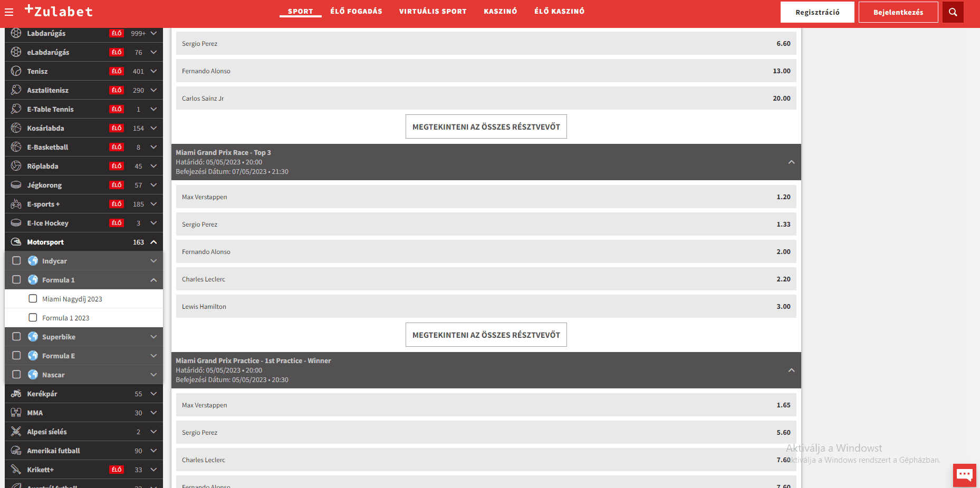Click the E-Table Tennis paddle icon
The height and width of the screenshot is (488, 980).
tap(16, 109)
